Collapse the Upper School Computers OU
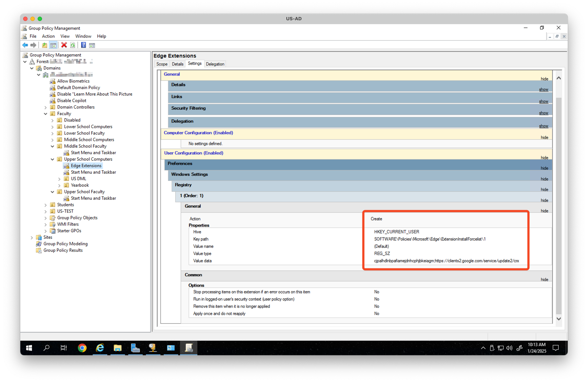588x382 pixels. [x=52, y=160]
